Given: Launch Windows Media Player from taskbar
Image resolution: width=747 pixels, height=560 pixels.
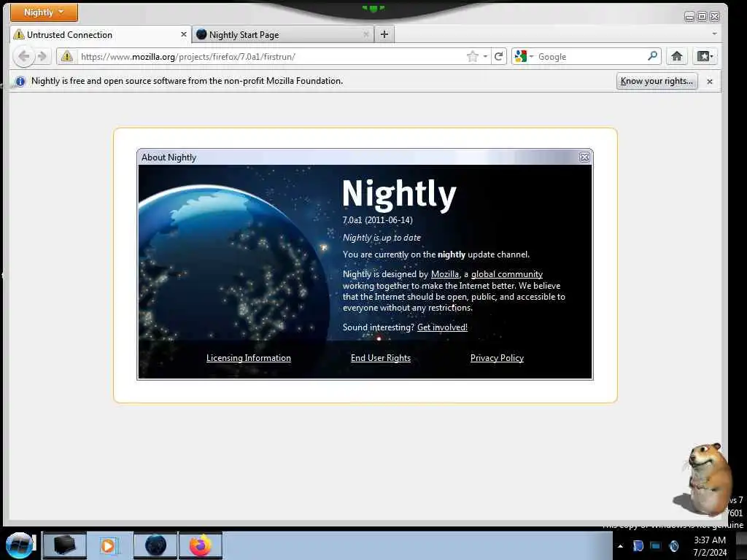Looking at the screenshot, I should tap(109, 545).
